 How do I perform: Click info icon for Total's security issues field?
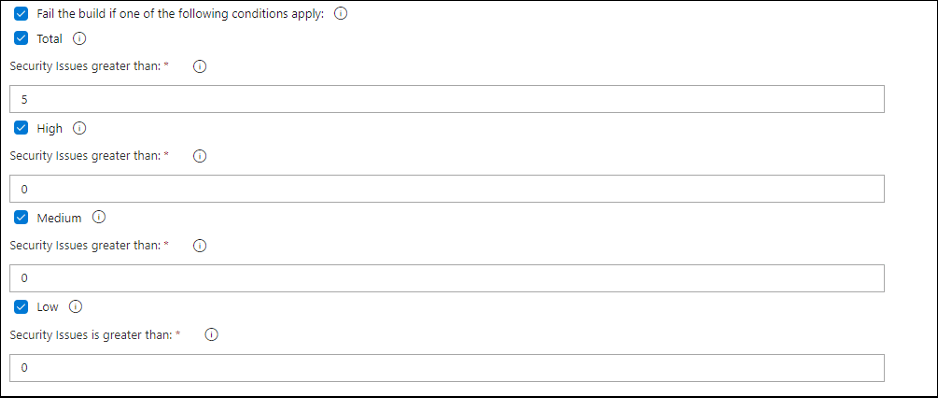[x=200, y=66]
